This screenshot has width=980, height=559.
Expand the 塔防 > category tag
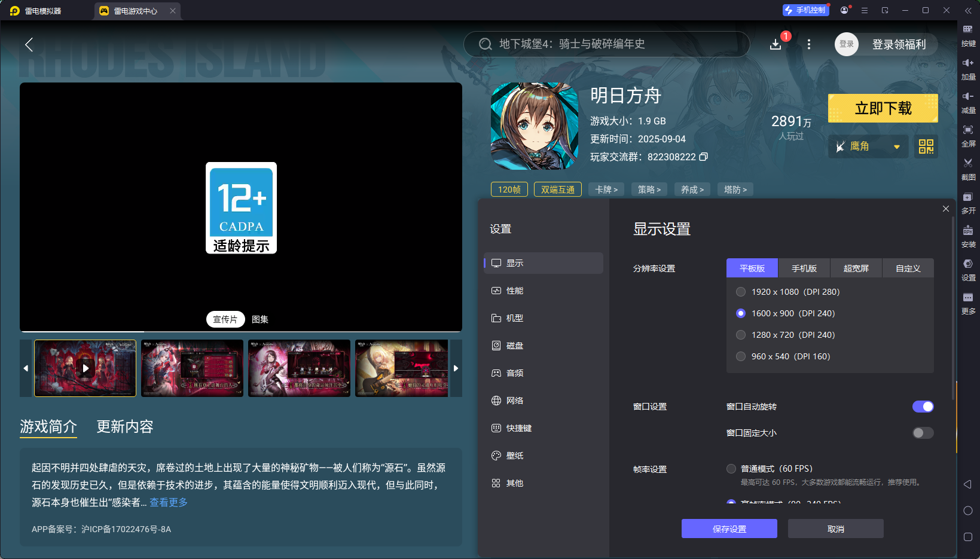(735, 190)
